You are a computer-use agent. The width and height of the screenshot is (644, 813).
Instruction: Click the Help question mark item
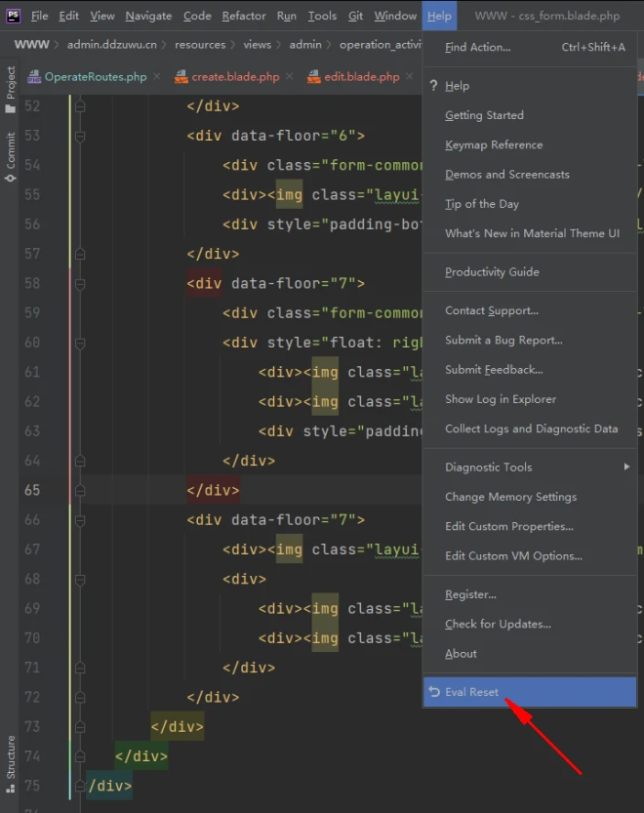tap(457, 86)
